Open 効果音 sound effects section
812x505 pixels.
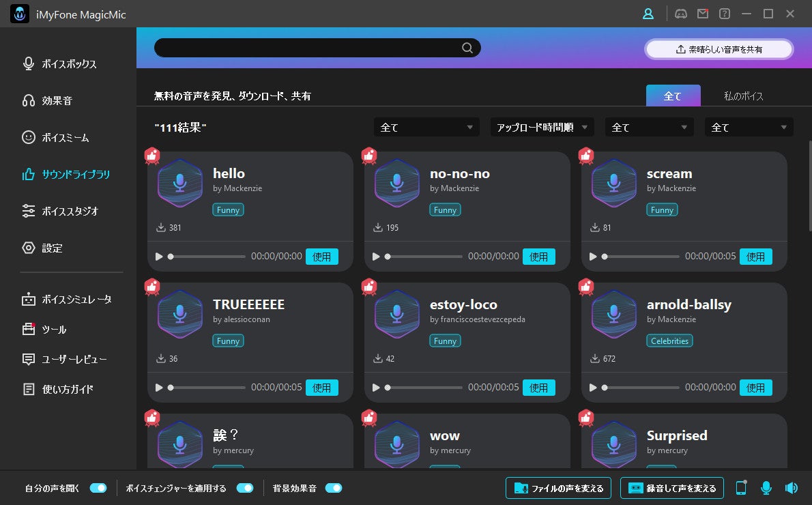coord(47,100)
